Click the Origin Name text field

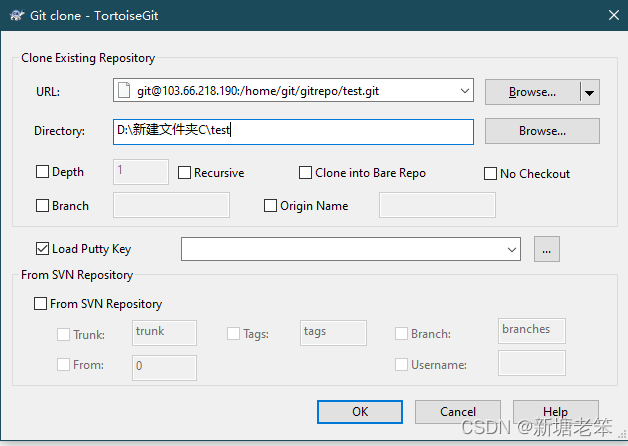click(437, 205)
